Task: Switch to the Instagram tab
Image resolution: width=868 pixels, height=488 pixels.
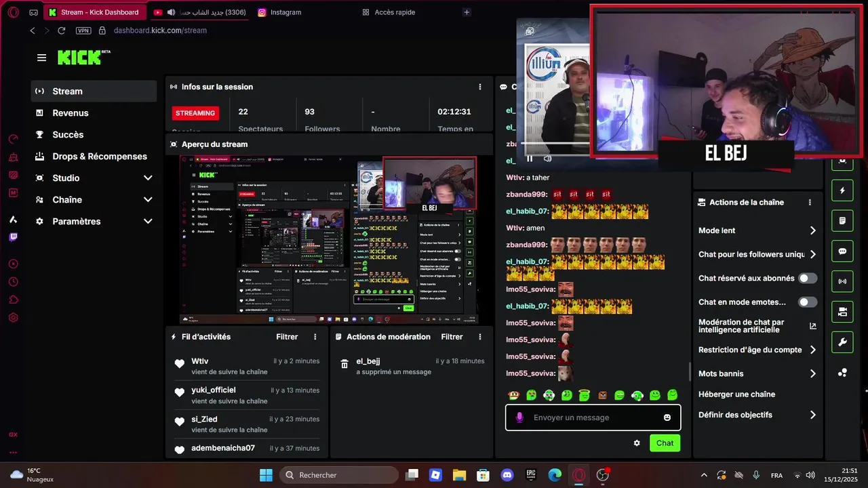Action: [279, 12]
